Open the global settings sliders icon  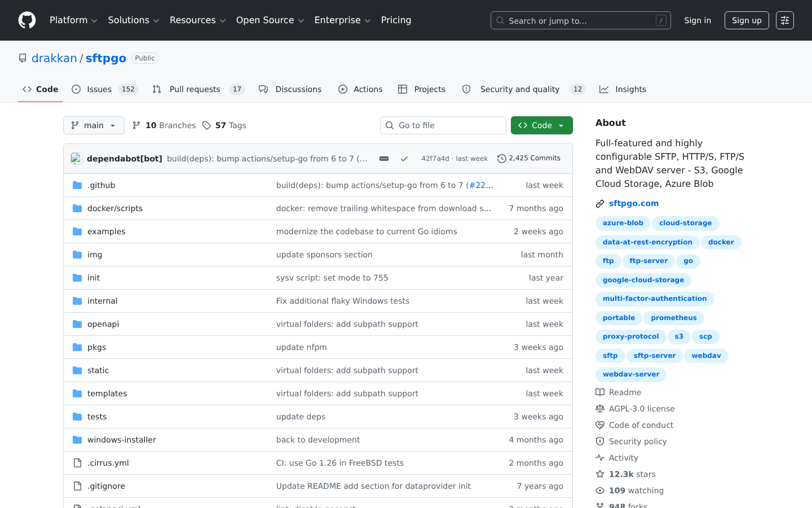[x=785, y=20]
